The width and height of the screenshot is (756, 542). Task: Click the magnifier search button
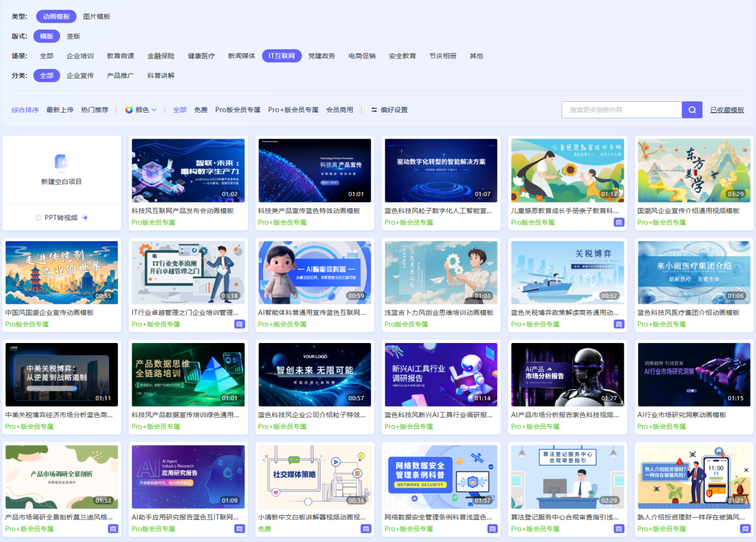coord(692,110)
